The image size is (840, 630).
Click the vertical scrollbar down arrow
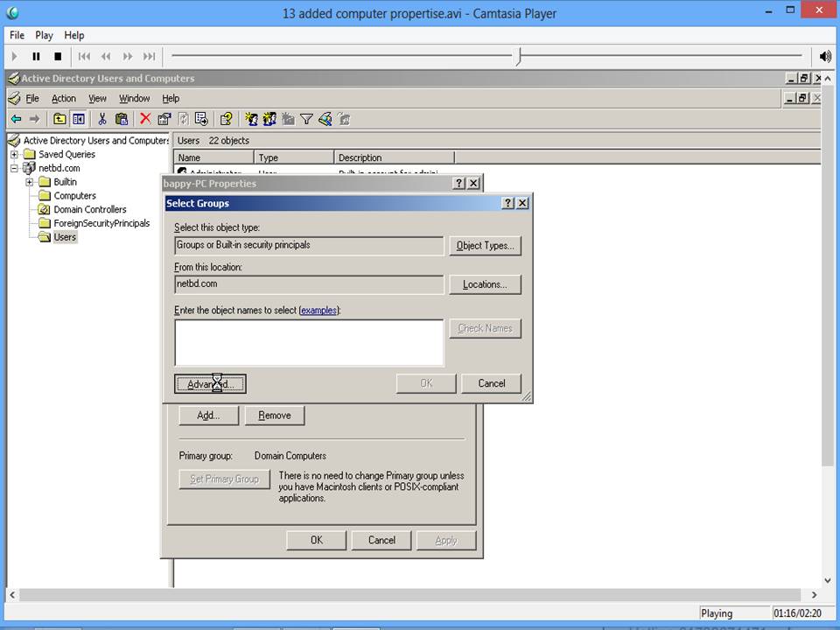coord(828,581)
